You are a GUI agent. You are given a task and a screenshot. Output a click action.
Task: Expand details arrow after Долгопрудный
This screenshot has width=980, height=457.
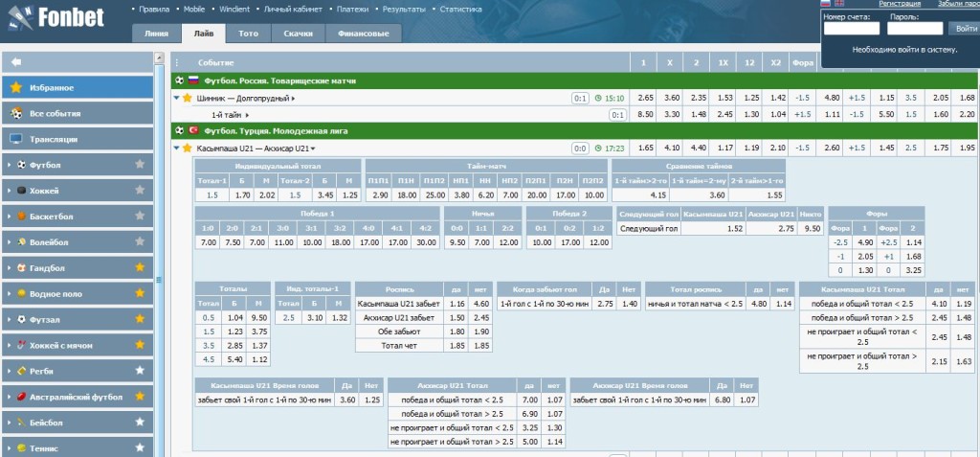point(294,99)
